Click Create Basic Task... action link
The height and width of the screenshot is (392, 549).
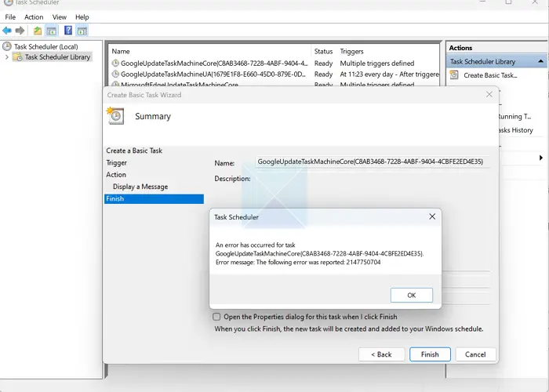pos(490,75)
